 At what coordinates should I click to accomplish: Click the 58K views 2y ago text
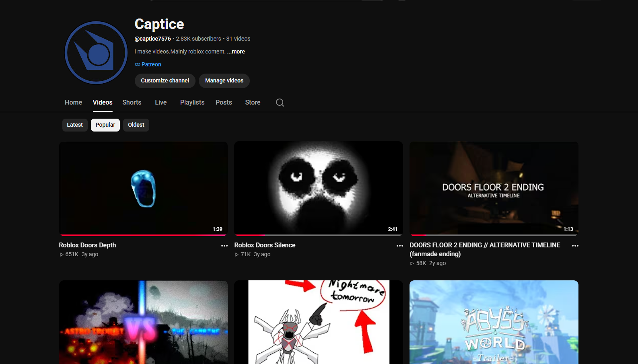428,263
